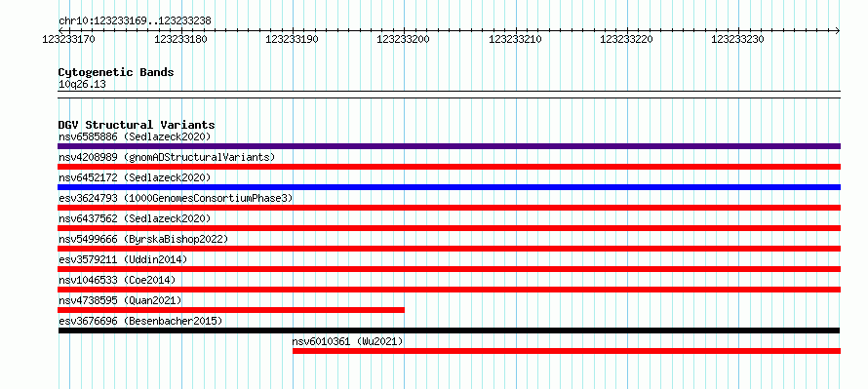Viewport: 868px width, 389px height.
Task: Open variant label nsv4208989 (gnomADStructuralVariants)
Action: point(167,157)
